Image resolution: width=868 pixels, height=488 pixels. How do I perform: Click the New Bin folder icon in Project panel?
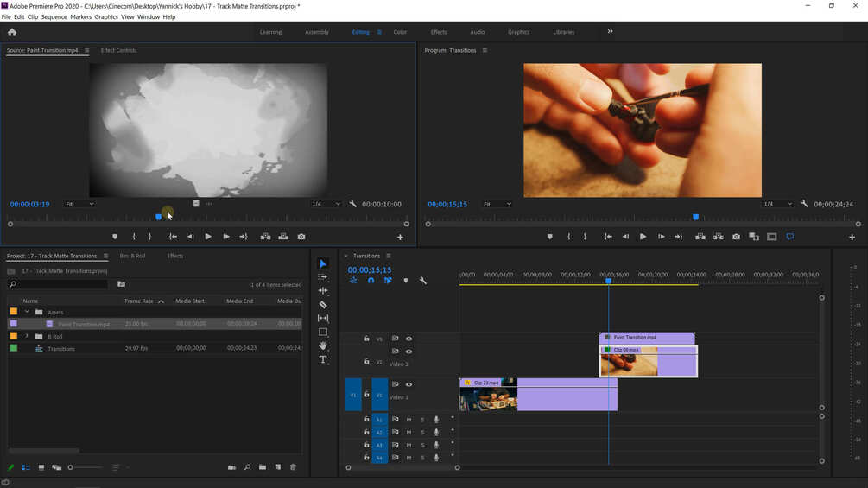point(263,467)
